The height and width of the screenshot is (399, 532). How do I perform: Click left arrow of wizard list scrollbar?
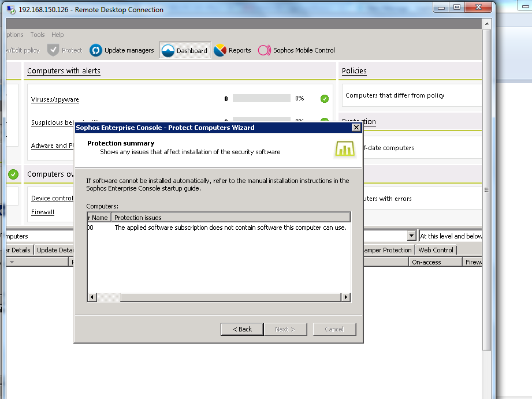[x=92, y=297]
